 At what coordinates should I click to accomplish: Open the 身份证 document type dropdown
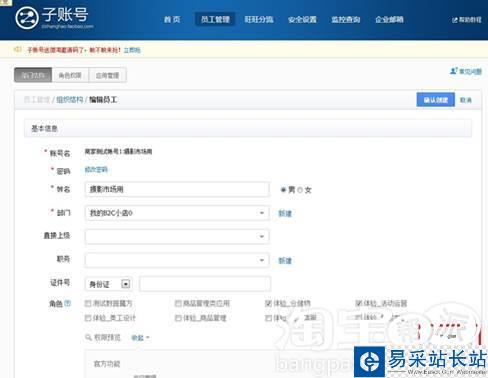pyautogui.click(x=109, y=284)
